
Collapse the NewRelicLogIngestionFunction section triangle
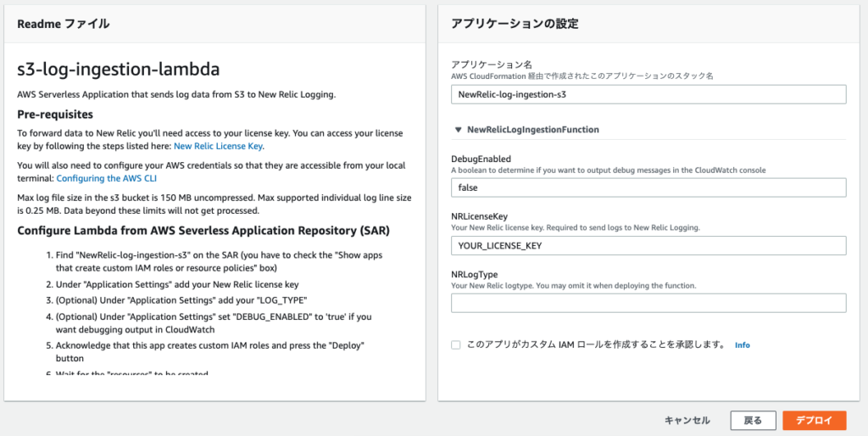458,130
